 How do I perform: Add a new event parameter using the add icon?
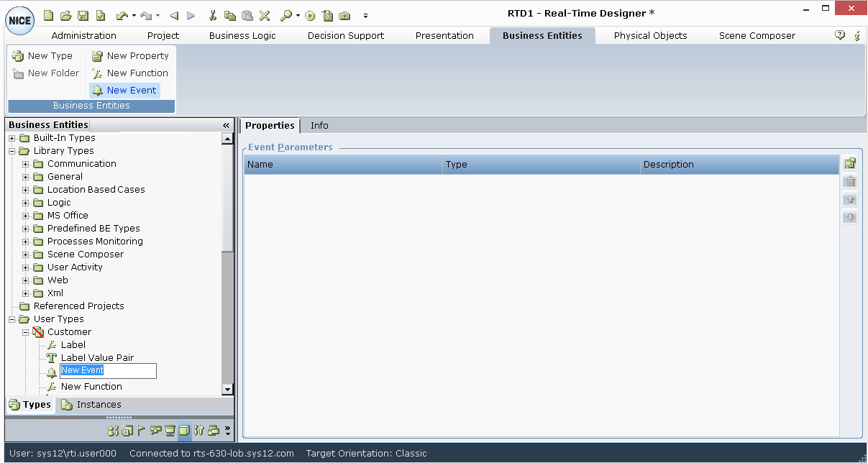[x=850, y=164]
